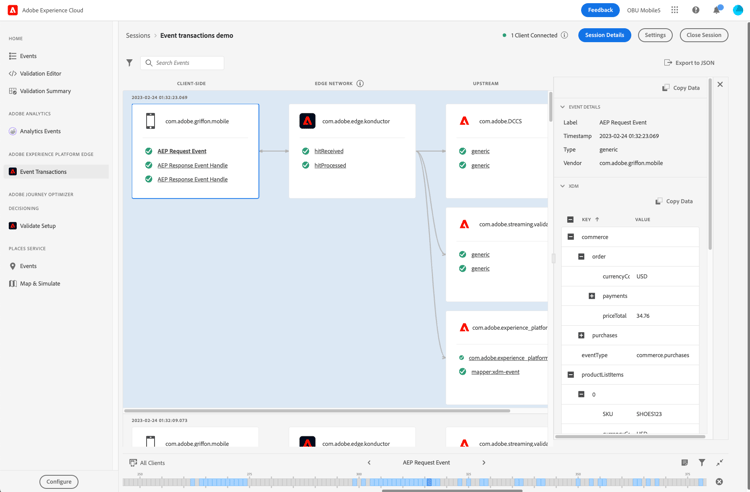
Task: Click the horizontal scrollbar under event graph
Action: point(317,410)
